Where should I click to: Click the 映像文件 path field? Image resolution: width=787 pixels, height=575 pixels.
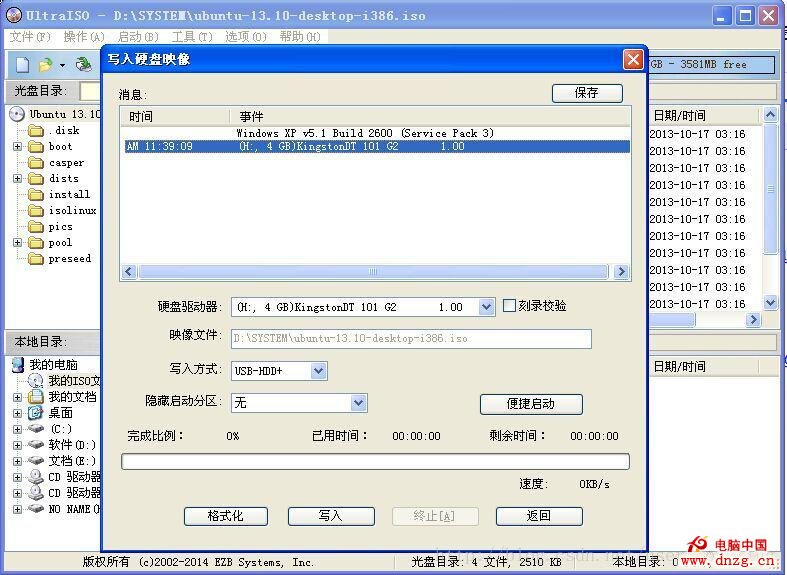coord(411,339)
